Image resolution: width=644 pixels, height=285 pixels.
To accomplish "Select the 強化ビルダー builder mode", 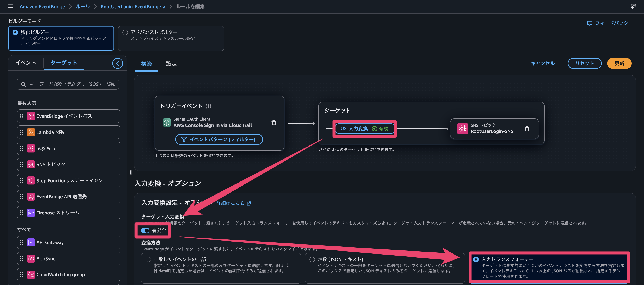I will pyautogui.click(x=61, y=39).
